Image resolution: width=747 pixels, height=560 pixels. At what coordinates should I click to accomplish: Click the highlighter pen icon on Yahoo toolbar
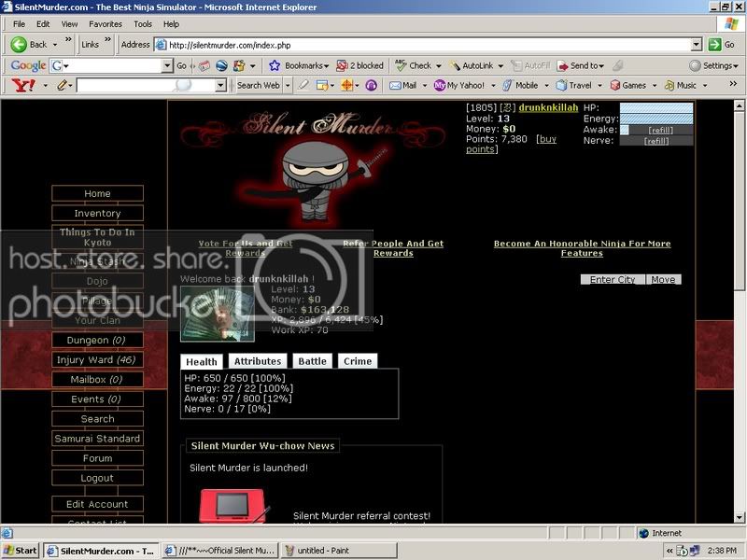(x=303, y=85)
